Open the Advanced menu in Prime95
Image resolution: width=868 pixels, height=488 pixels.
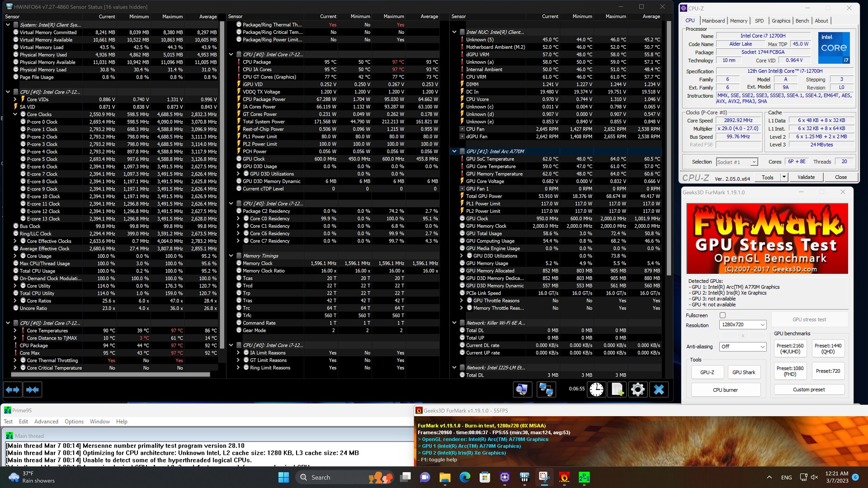[x=46, y=422]
